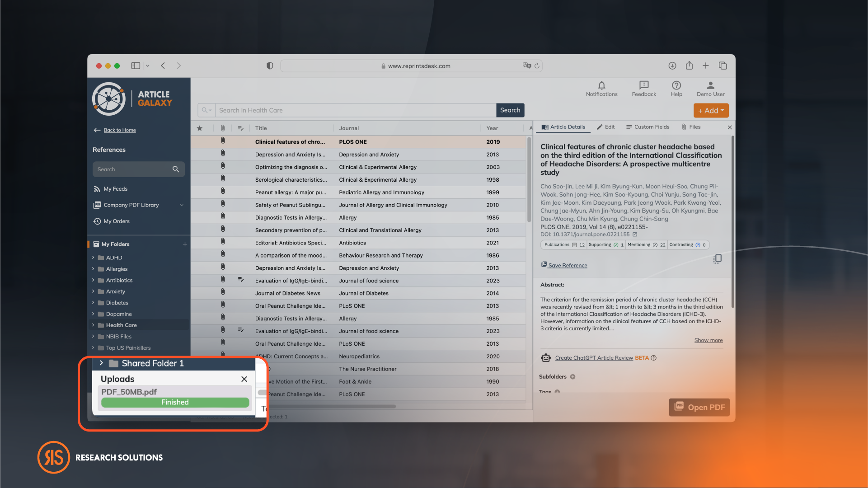Collapse the Company PDF Library section

[182, 205]
